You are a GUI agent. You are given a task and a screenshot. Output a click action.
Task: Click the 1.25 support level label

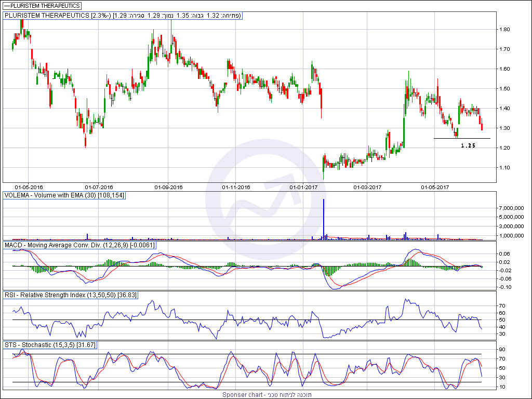pyautogui.click(x=468, y=146)
